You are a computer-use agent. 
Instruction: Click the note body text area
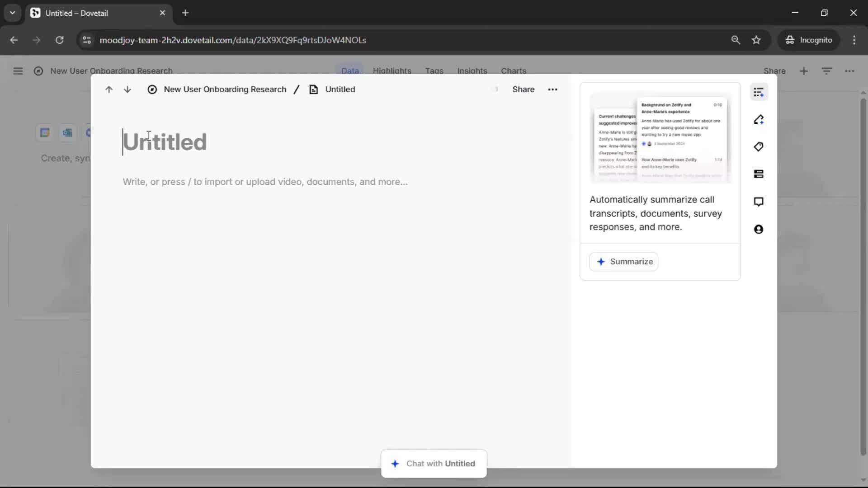pyautogui.click(x=265, y=182)
